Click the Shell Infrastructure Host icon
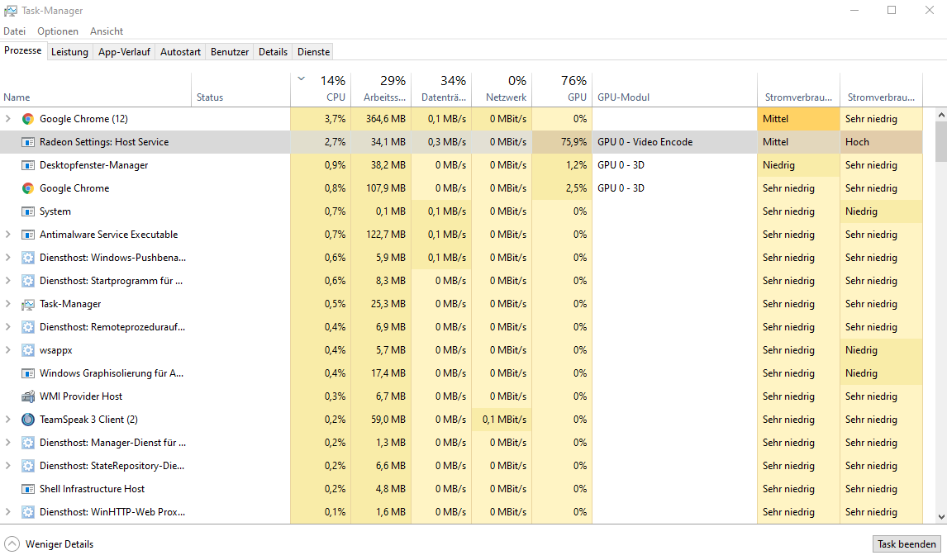This screenshot has height=560, width=947. pos(28,489)
